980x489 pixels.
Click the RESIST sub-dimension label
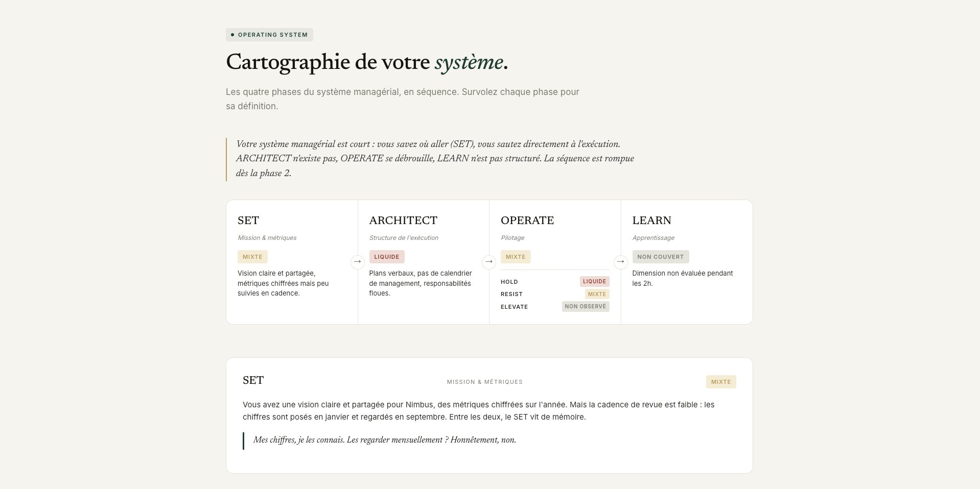[511, 294]
